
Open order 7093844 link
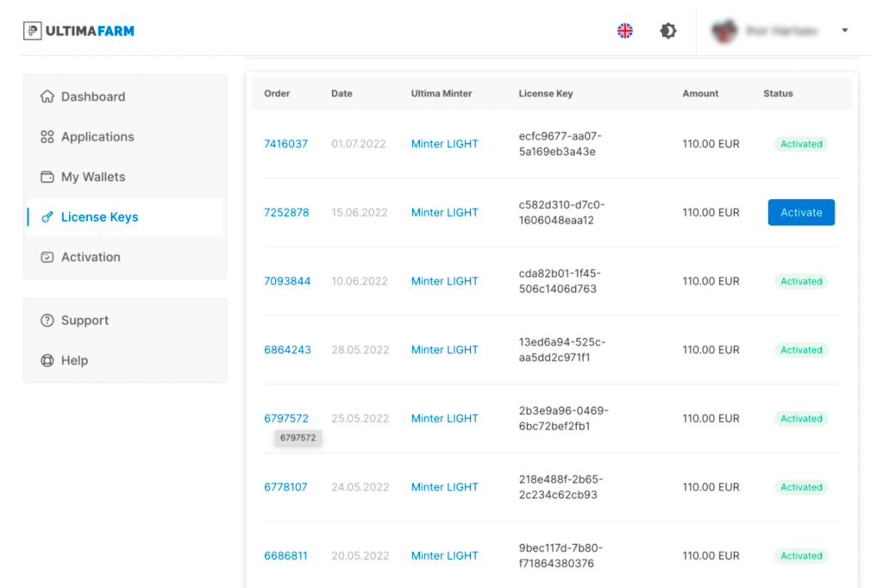287,281
